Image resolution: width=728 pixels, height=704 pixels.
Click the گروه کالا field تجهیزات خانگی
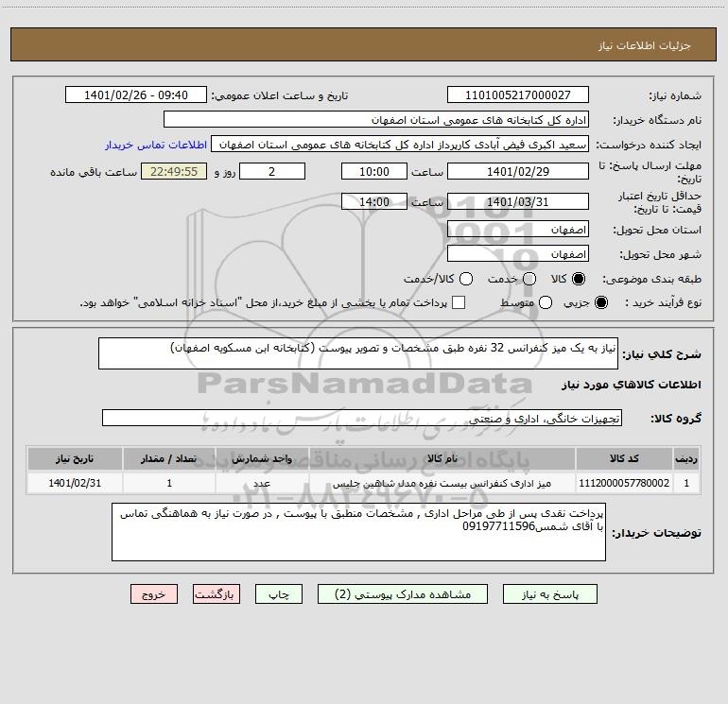[x=362, y=418]
